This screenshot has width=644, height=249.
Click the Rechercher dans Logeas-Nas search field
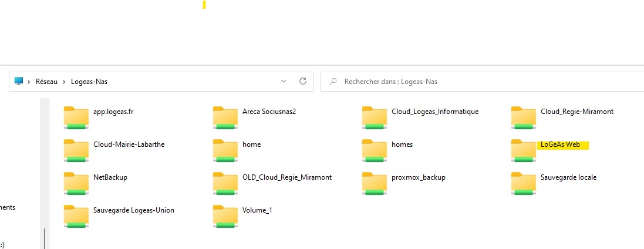[481, 82]
